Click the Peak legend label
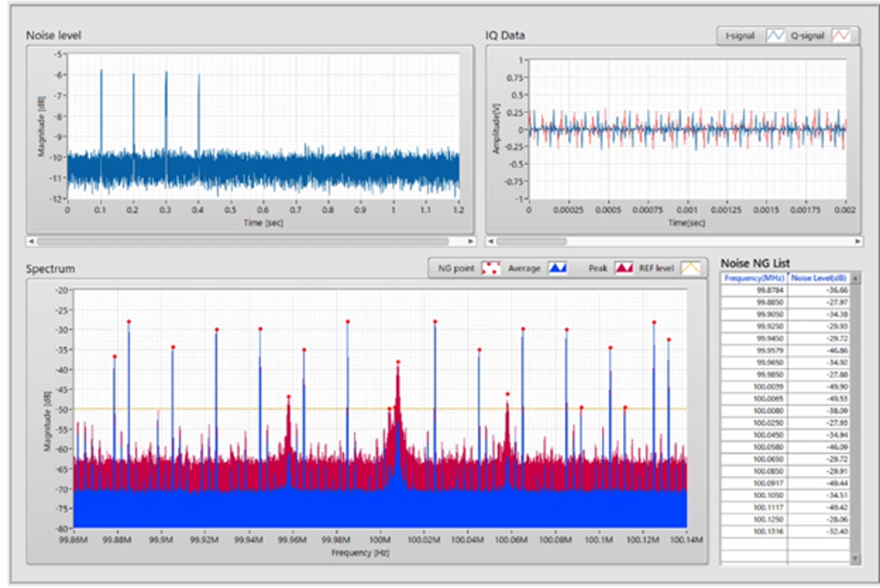880x588 pixels. (598, 268)
